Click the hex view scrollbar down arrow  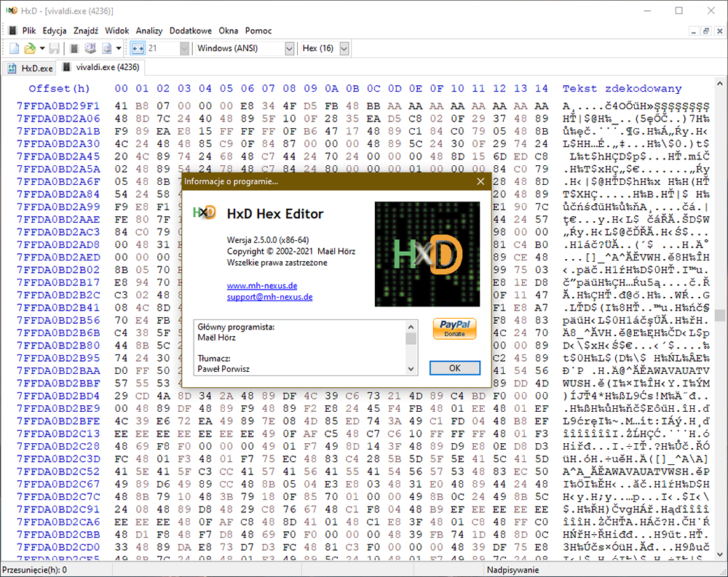[720, 554]
